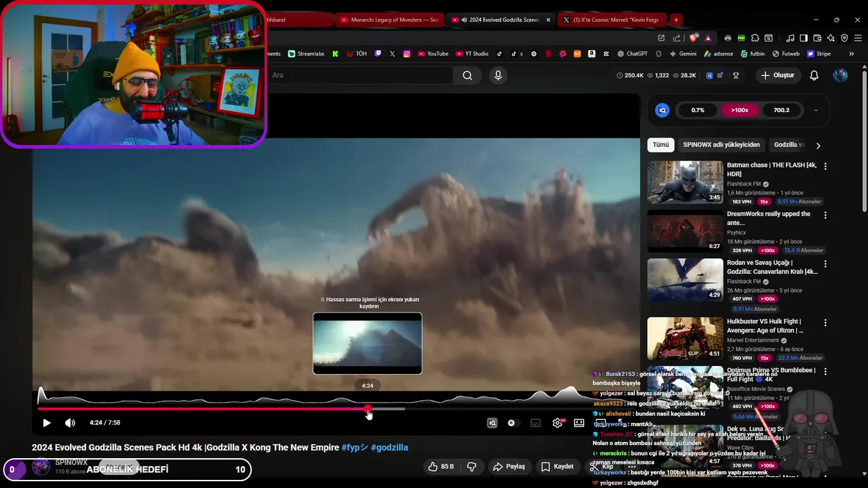Open the Leo AI sparkle icon
The width and height of the screenshot is (868, 488).
click(x=831, y=38)
